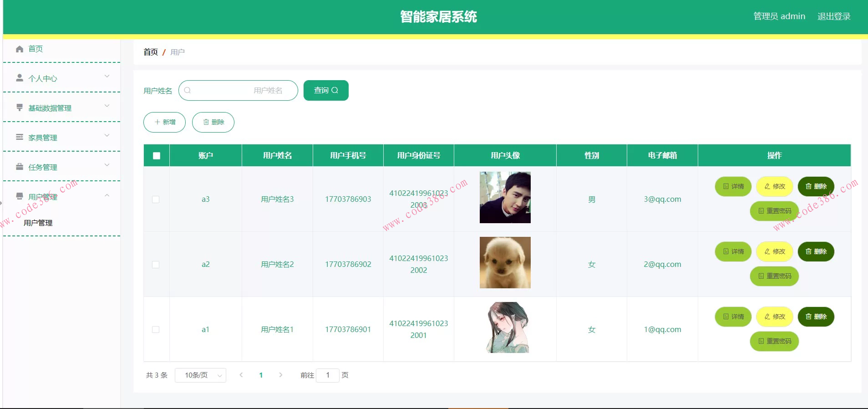Click 删除 for user a2

pyautogui.click(x=816, y=251)
